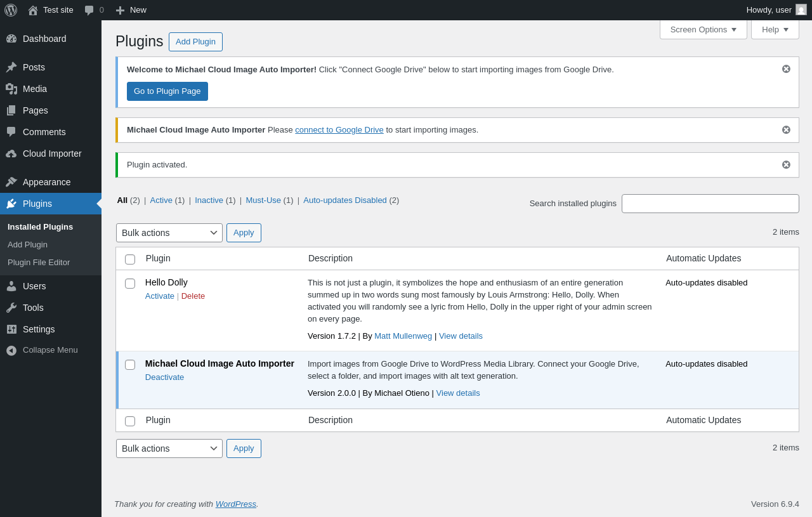812x517 pixels.
Task: Dismiss the Welcome notice with its X icon
Action: tap(786, 69)
